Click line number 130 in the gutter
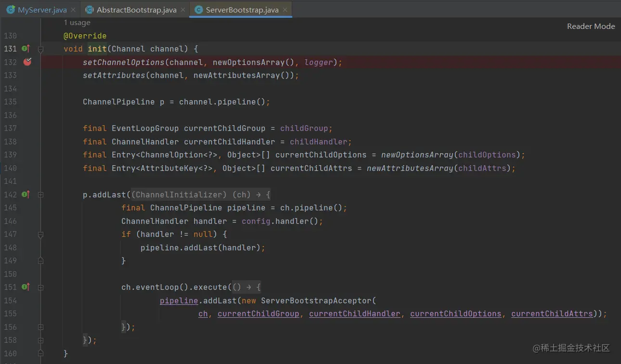This screenshot has height=364, width=621. pyautogui.click(x=11, y=36)
